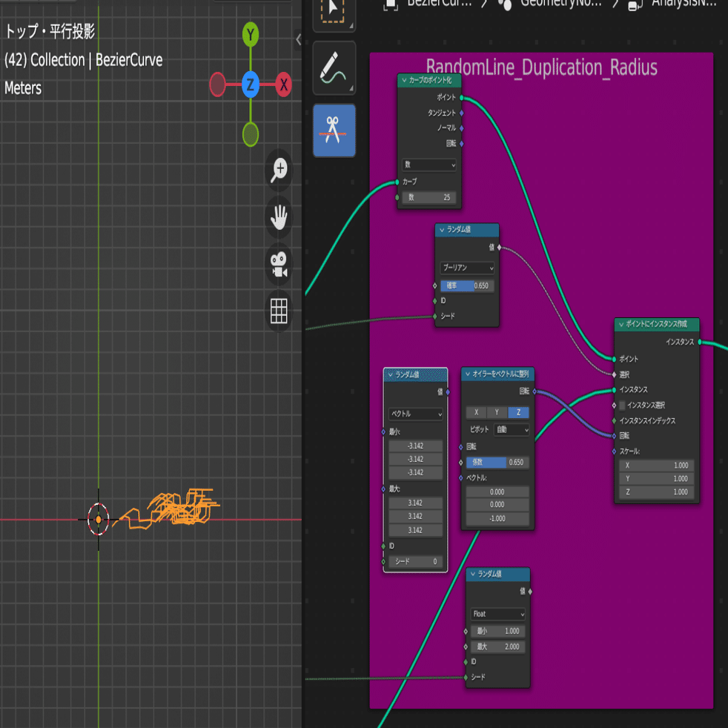Image resolution: width=728 pixels, height=728 pixels.
Task: Click the -1.000 vector field in the align-Euler node
Action: (497, 519)
